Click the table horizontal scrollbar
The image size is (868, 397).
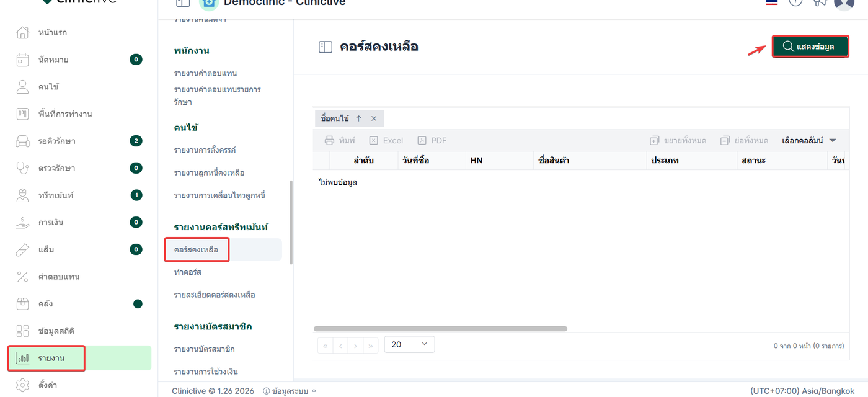[x=440, y=329]
